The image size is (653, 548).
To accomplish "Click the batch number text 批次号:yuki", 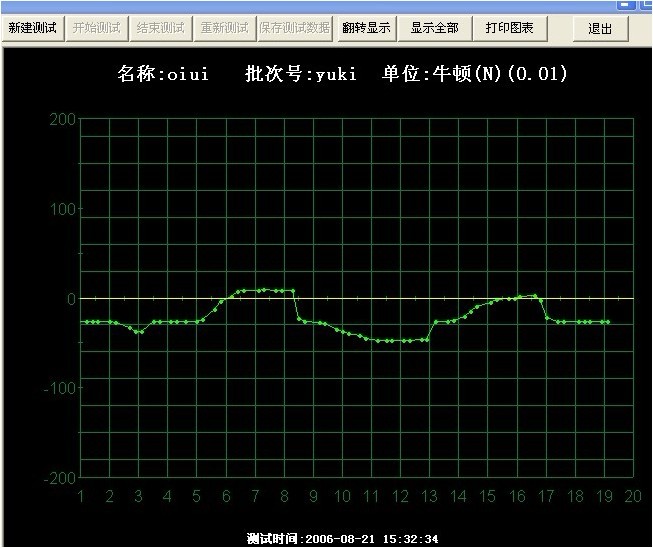I will [301, 74].
